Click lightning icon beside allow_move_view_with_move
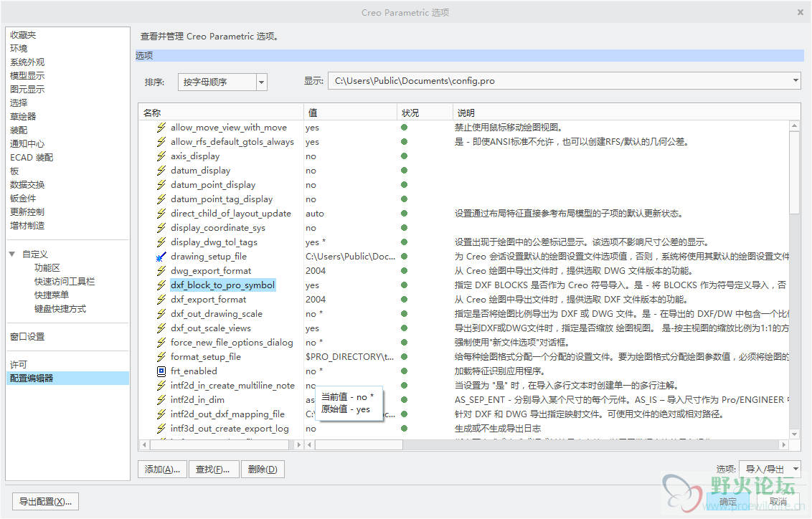The height and width of the screenshot is (519, 812). point(161,128)
